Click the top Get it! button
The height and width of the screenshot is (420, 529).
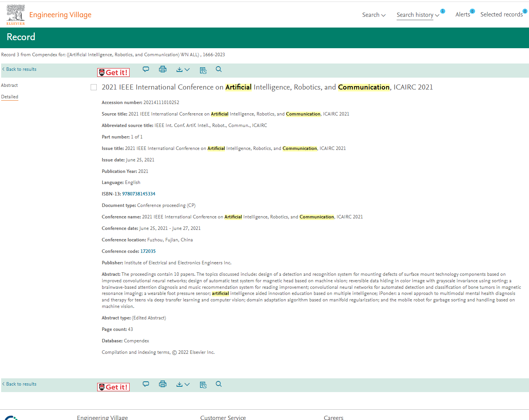[x=113, y=72]
